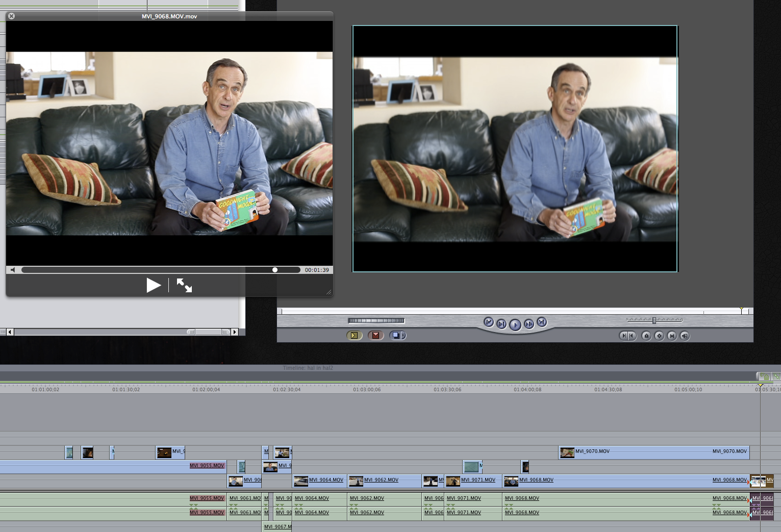Select MVI_9071.MOV video clip with thumbnail
781x532 pixels.
point(473,480)
